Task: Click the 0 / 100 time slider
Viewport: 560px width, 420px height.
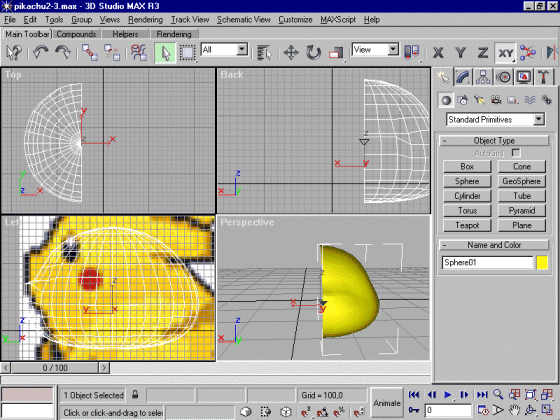Action: tap(55, 368)
